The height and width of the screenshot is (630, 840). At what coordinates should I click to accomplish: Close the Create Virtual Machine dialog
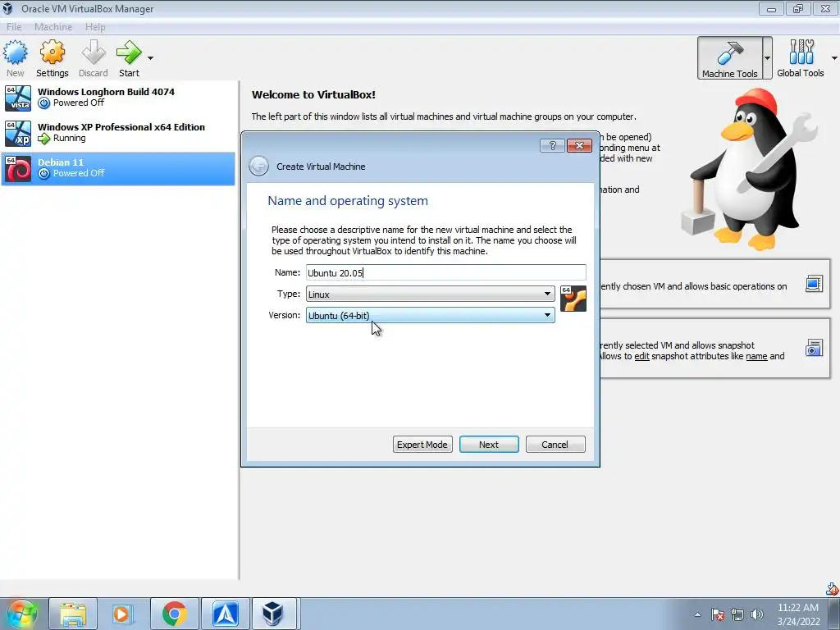pos(579,146)
